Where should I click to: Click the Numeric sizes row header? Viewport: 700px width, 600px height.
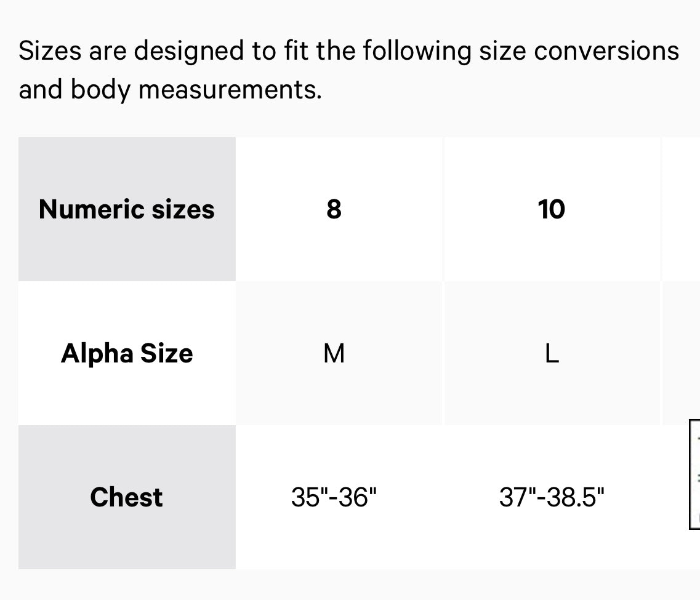[x=127, y=209]
